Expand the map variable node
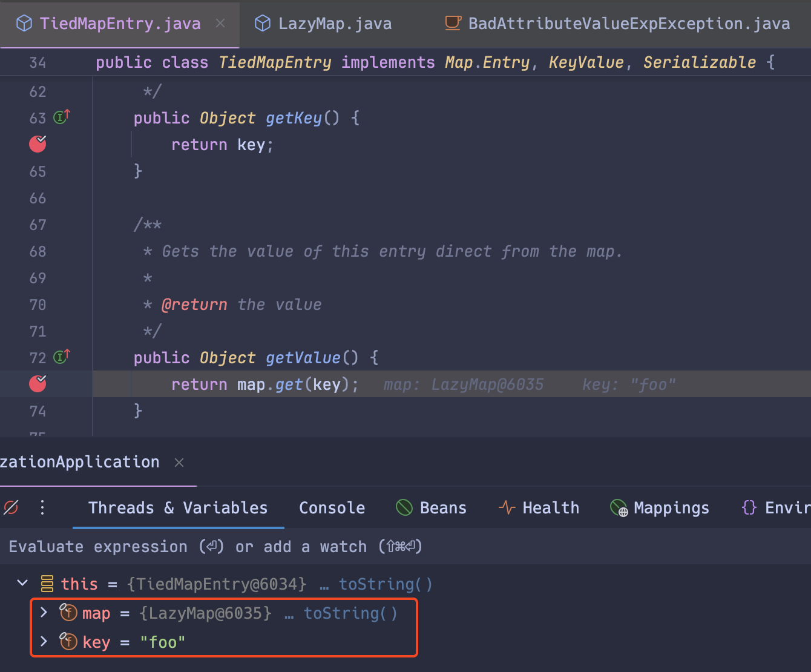The width and height of the screenshot is (811, 672). [44, 613]
